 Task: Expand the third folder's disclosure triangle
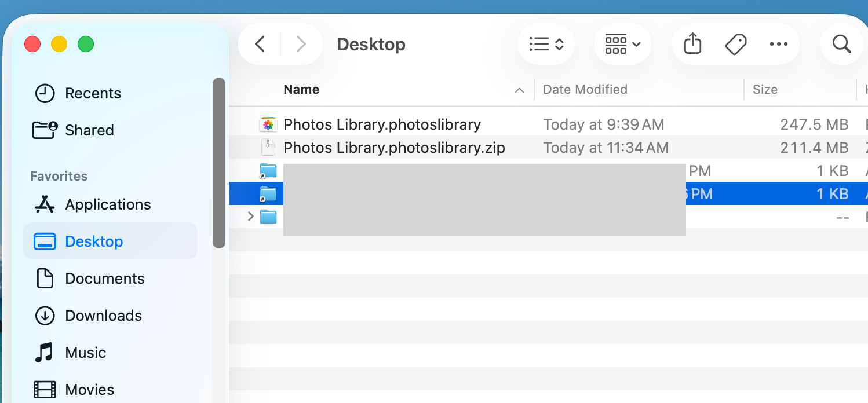(251, 217)
